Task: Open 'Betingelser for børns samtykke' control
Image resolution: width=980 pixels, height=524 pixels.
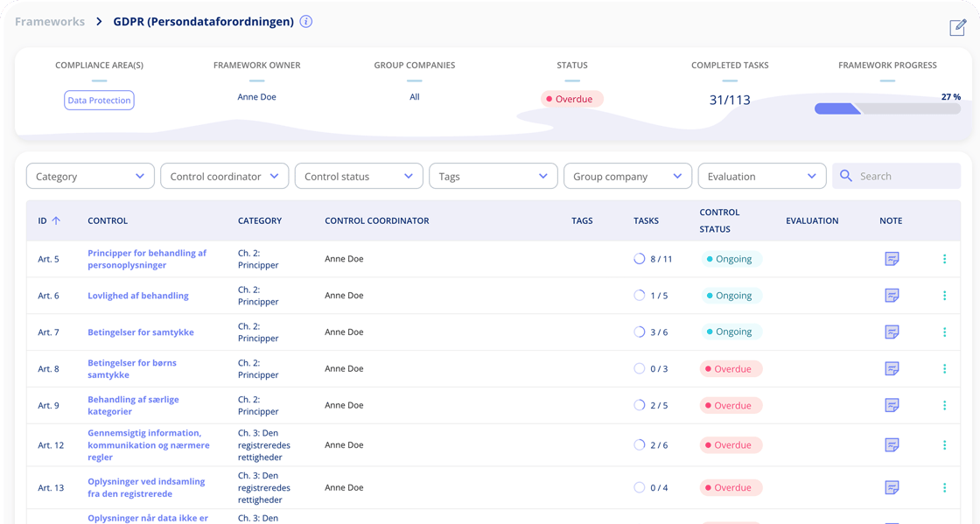Action: click(x=132, y=368)
